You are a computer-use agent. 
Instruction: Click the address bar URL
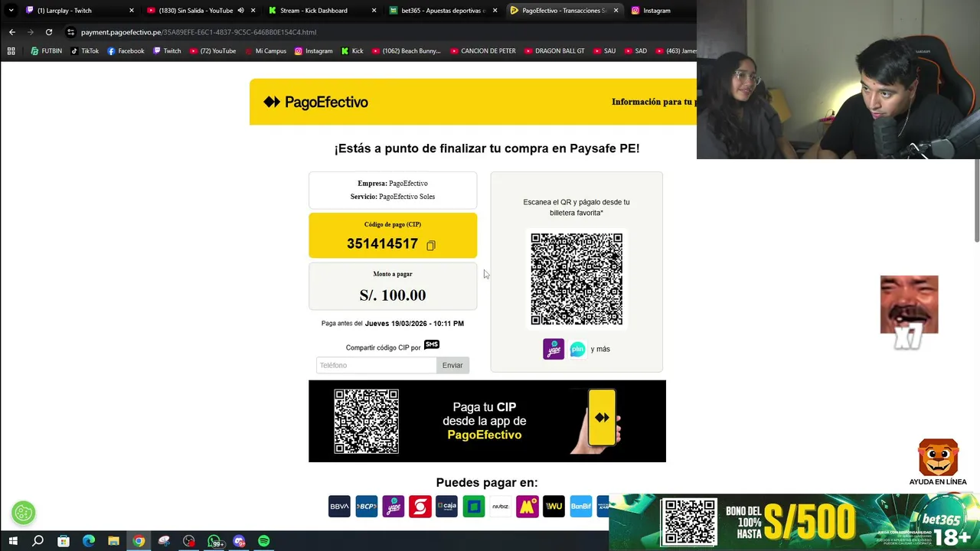[199, 32]
